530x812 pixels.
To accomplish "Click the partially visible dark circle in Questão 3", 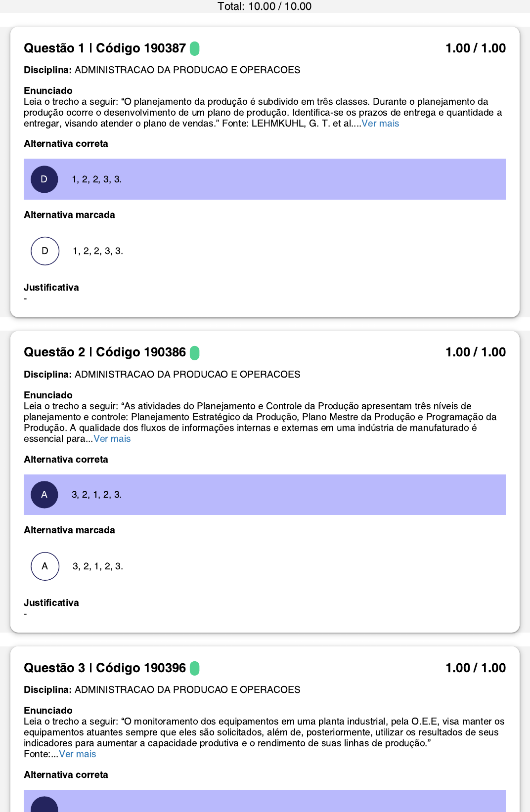I will tap(44, 805).
